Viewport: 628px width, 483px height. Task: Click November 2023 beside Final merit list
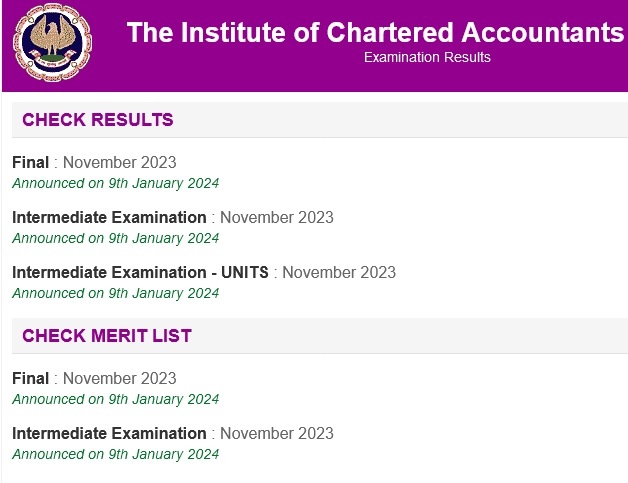[119, 378]
